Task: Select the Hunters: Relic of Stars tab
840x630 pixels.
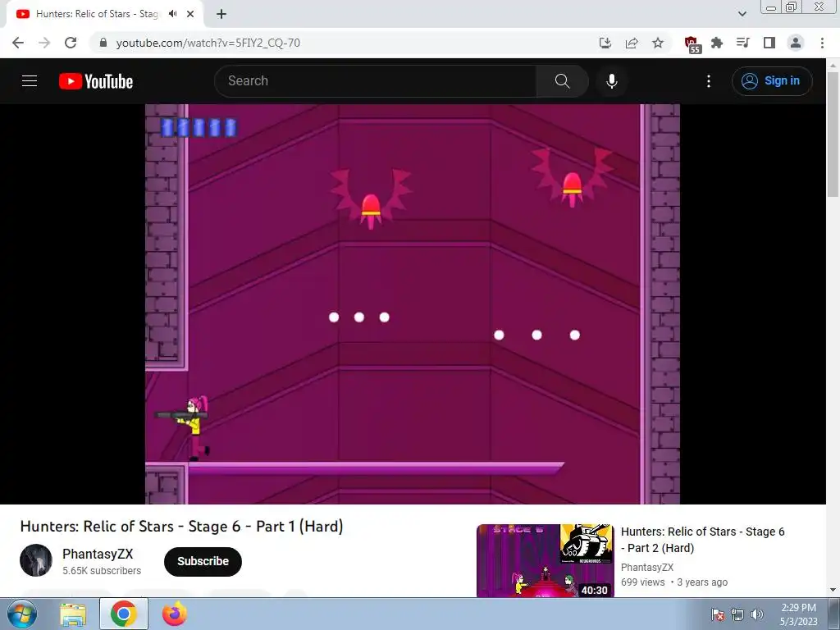Action: (x=104, y=14)
